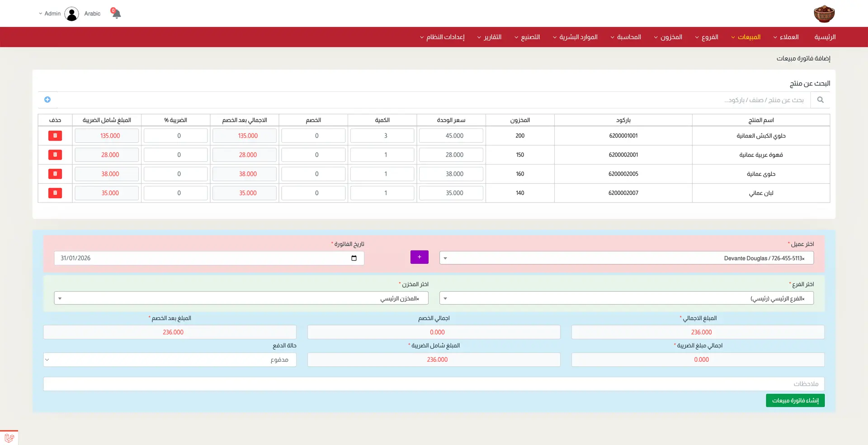
Task: Open the اختر المخزن warehouse dropdown
Action: pos(241,298)
